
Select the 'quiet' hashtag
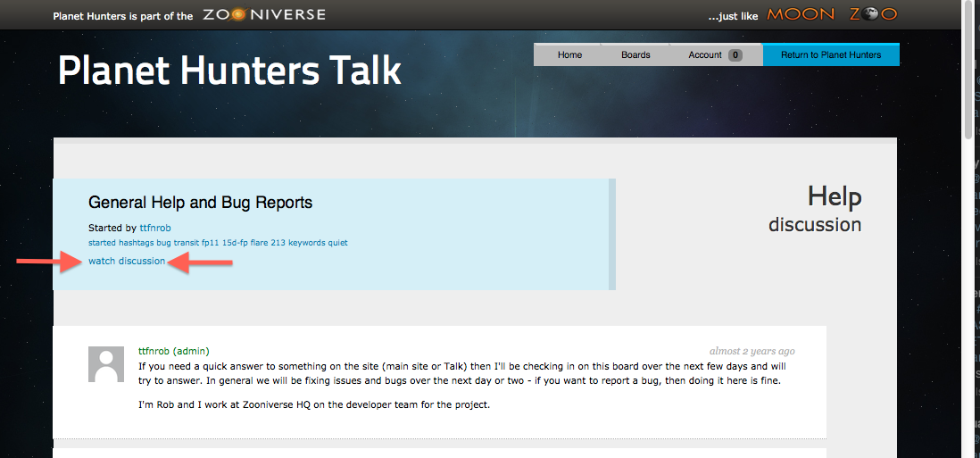click(337, 243)
